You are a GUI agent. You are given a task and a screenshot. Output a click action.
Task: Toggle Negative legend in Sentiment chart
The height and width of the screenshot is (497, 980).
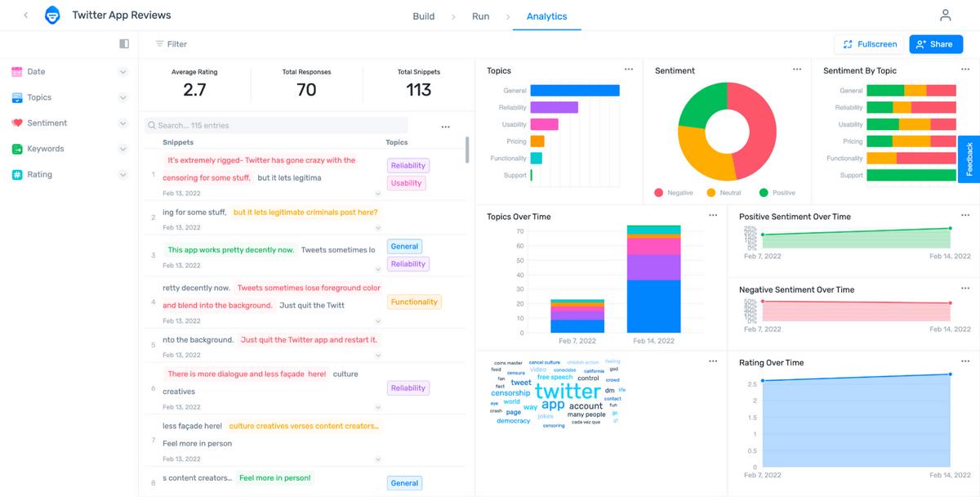click(674, 193)
